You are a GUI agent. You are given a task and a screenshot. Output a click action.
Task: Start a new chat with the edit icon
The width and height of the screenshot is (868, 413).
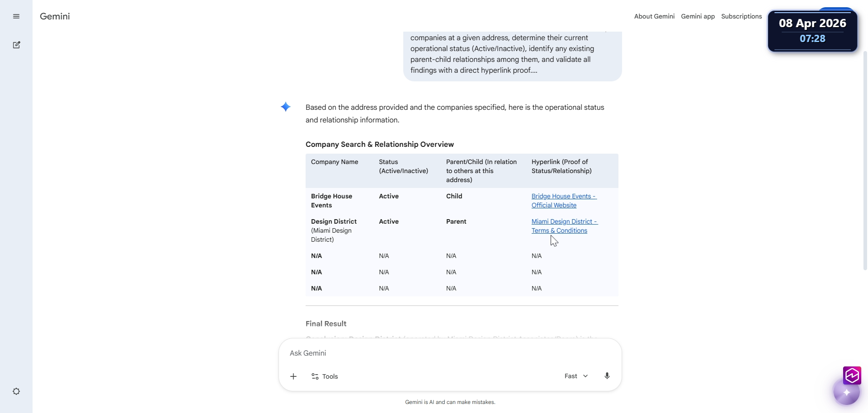tap(16, 45)
